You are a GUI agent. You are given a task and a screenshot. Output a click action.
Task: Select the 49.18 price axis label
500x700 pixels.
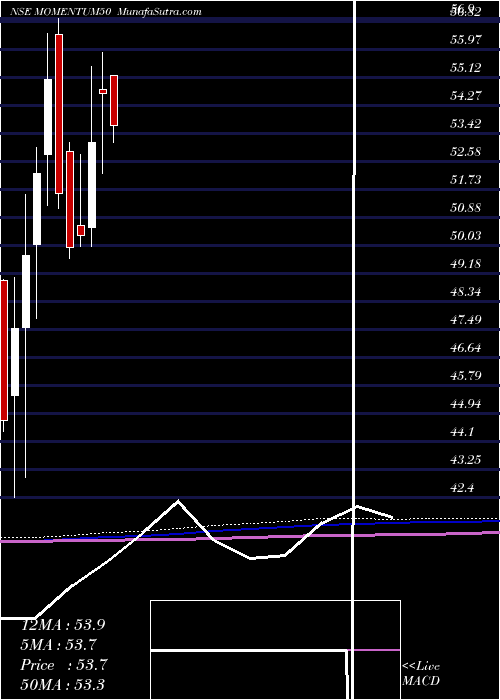(466, 264)
